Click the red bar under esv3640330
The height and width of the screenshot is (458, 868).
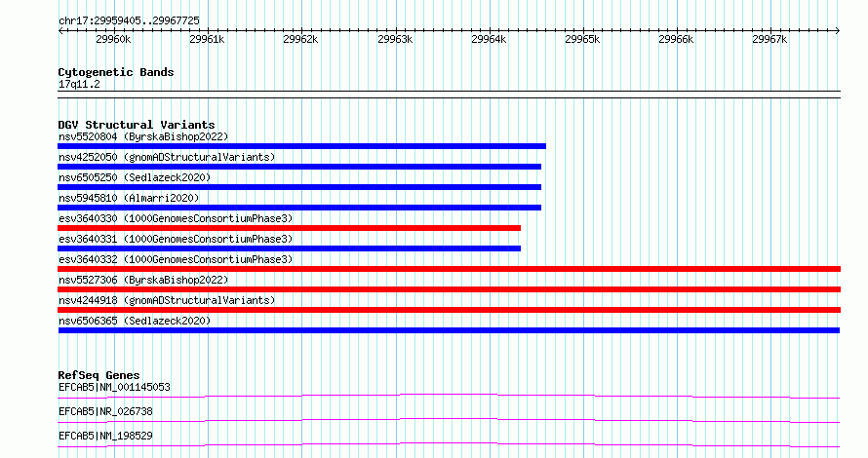pyautogui.click(x=289, y=228)
